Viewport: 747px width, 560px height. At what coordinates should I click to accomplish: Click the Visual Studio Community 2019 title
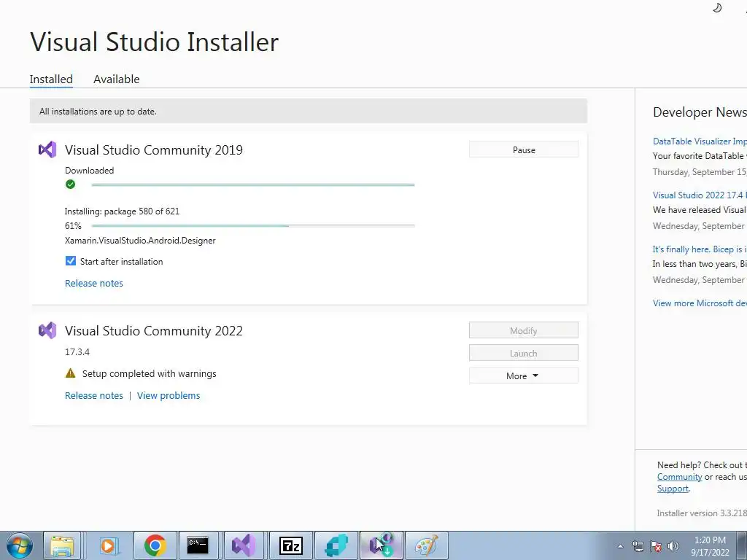[154, 150]
